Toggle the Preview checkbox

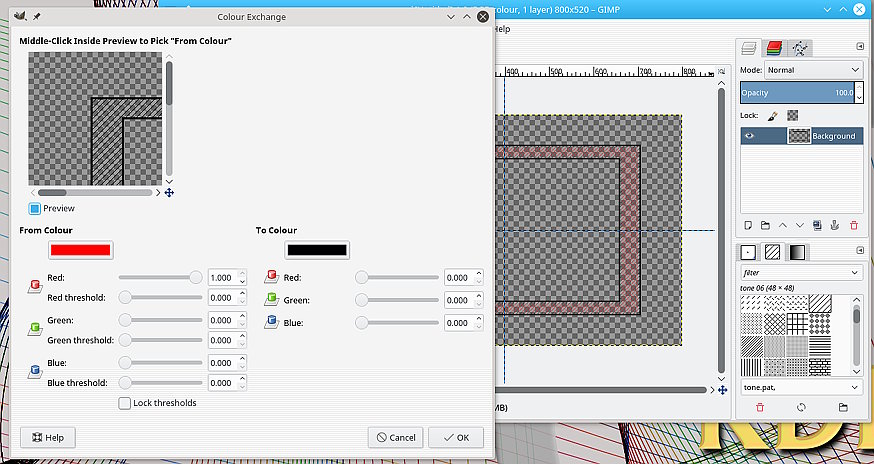point(35,208)
